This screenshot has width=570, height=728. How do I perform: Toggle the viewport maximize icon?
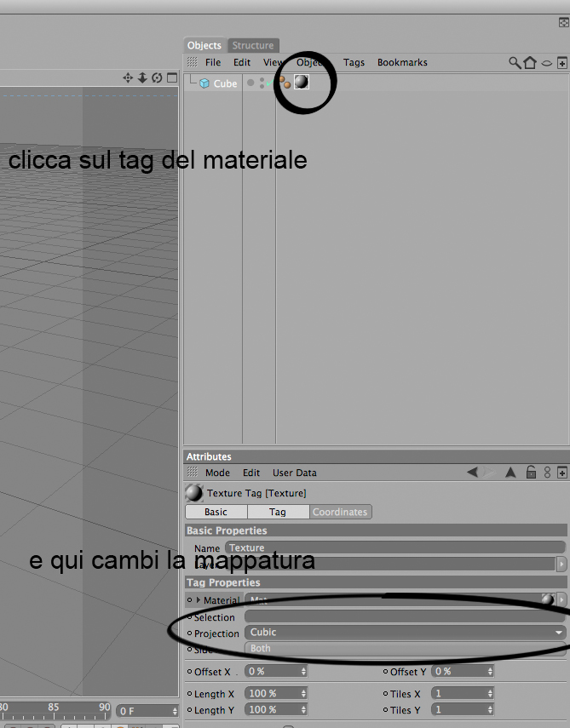172,77
